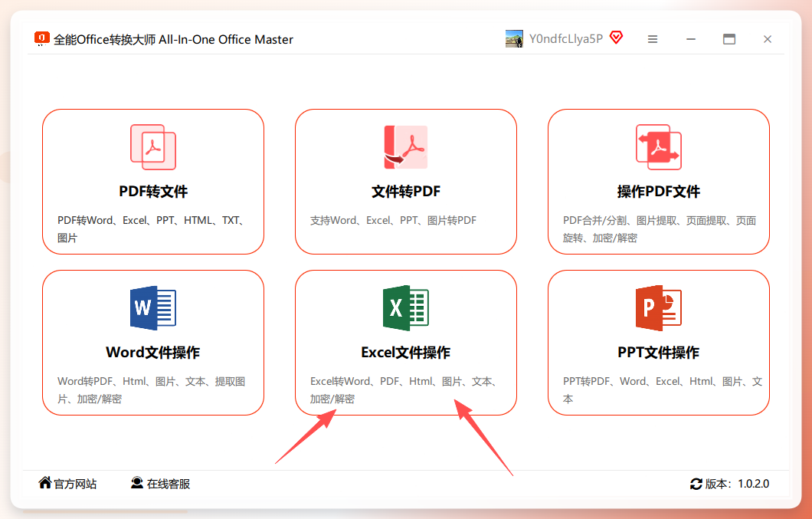Minimize the Office Master window
The height and width of the screenshot is (519, 812).
[x=691, y=39]
